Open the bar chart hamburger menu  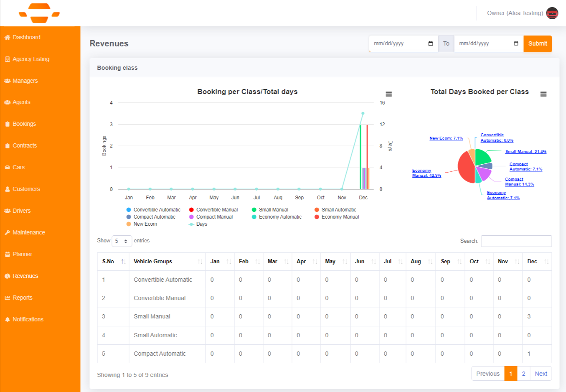coord(388,94)
